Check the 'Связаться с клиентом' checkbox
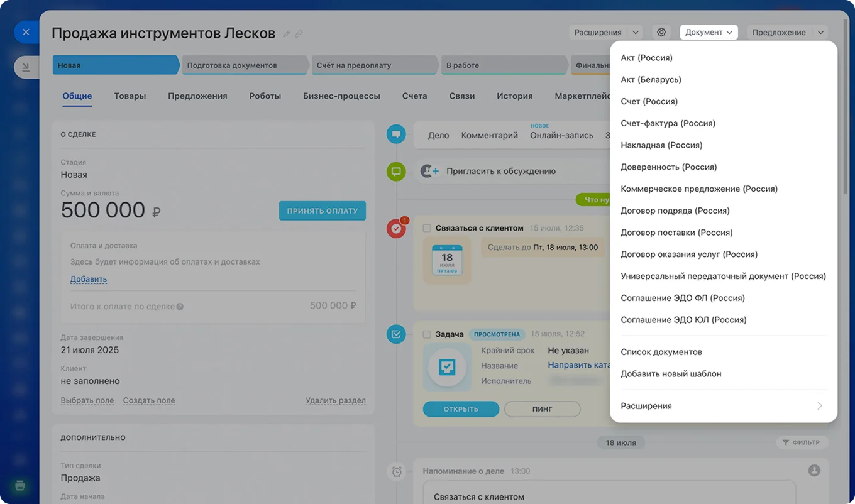 click(427, 228)
